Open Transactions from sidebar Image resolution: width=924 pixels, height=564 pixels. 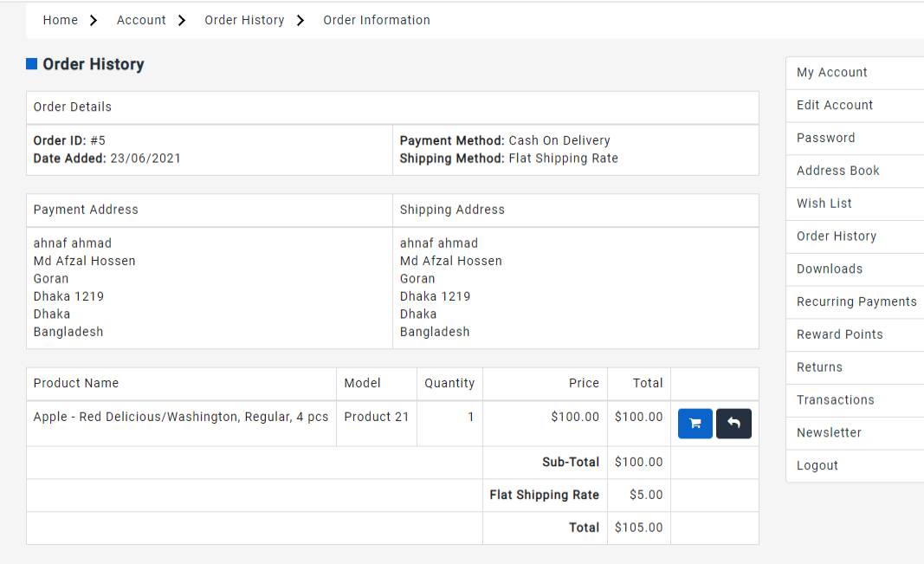836,400
